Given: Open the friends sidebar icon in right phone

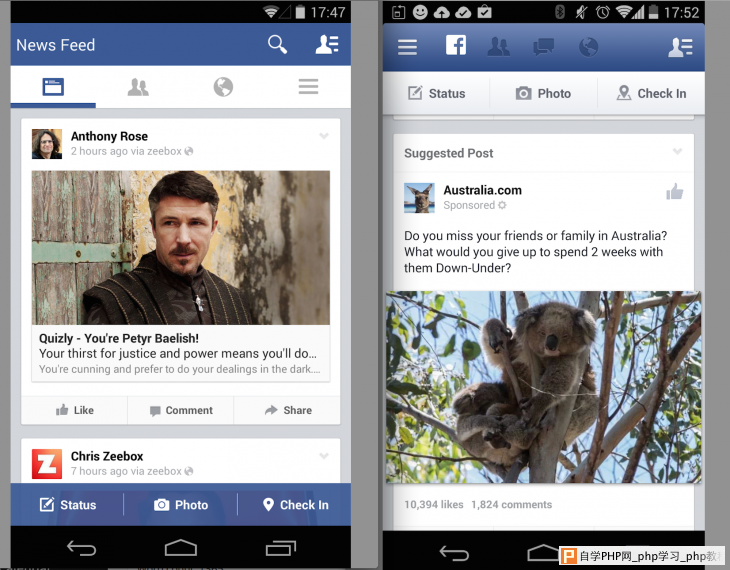Looking at the screenshot, I should [x=680, y=47].
